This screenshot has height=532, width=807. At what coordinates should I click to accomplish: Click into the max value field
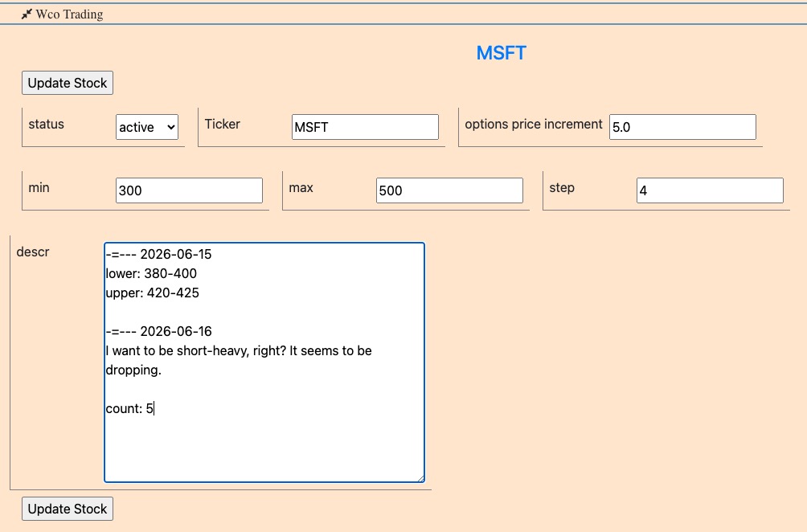pos(449,190)
